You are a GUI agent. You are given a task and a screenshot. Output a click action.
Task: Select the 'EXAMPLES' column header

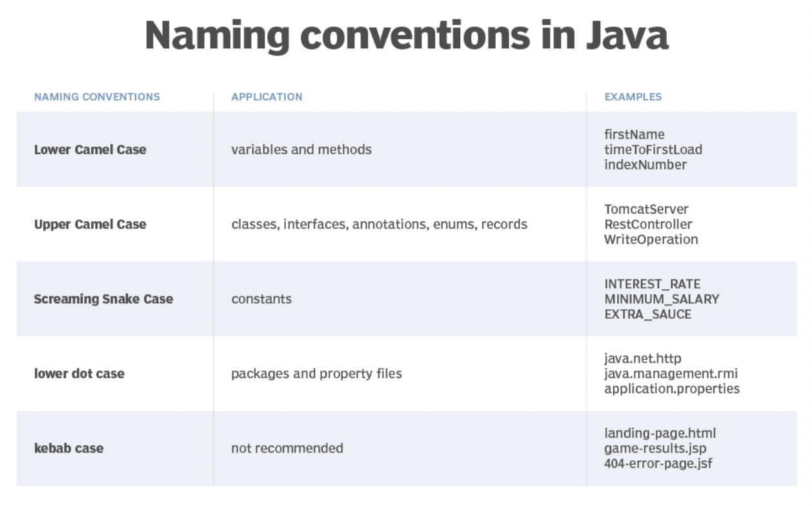click(633, 97)
